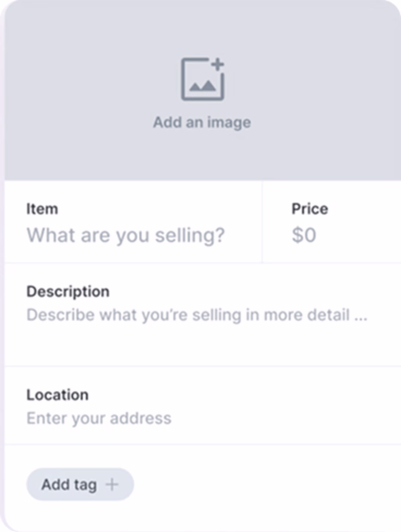The width and height of the screenshot is (401, 532).
Task: Click the small plus on image icon
Action: [218, 64]
